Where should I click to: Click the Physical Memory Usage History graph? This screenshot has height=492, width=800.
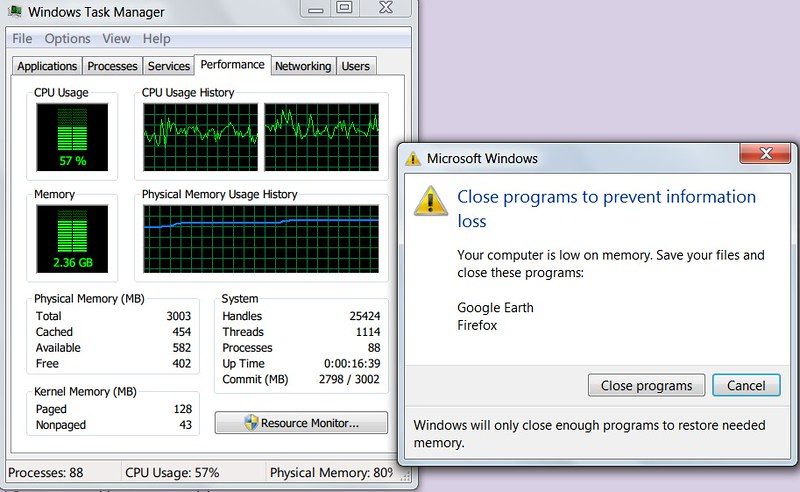[261, 239]
